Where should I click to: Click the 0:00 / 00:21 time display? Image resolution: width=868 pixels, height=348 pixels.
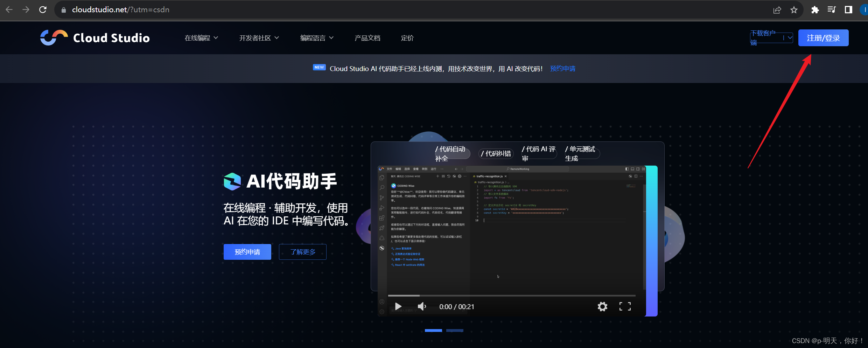point(456,307)
